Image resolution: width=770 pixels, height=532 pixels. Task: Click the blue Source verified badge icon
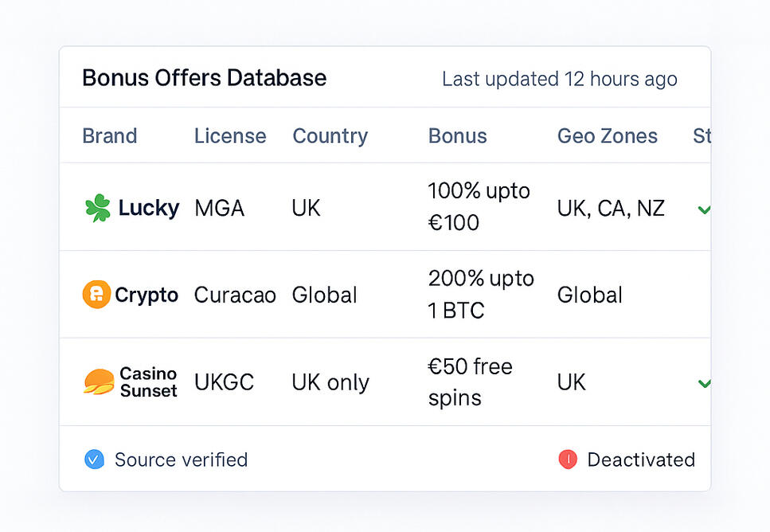(x=94, y=460)
